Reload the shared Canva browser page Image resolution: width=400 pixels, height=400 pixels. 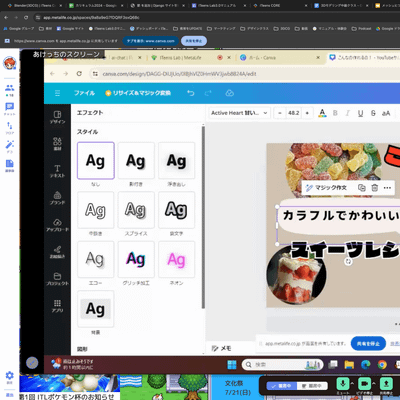pos(79,74)
